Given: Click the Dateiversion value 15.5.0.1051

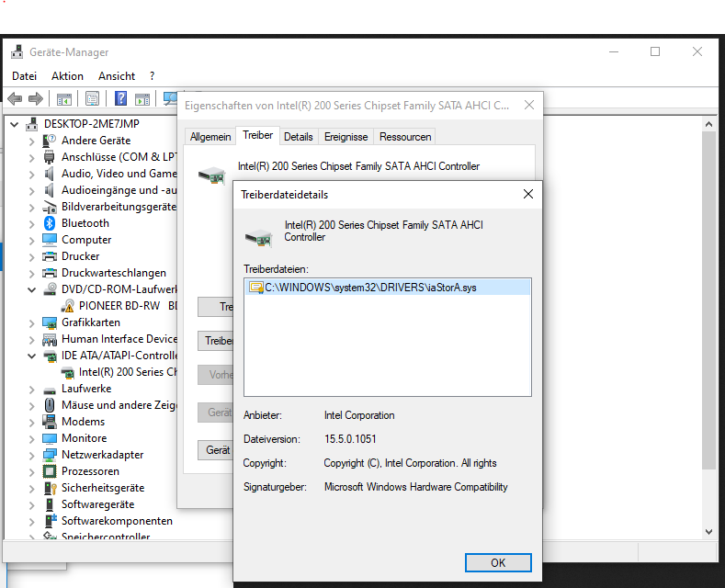Looking at the screenshot, I should click(x=350, y=439).
